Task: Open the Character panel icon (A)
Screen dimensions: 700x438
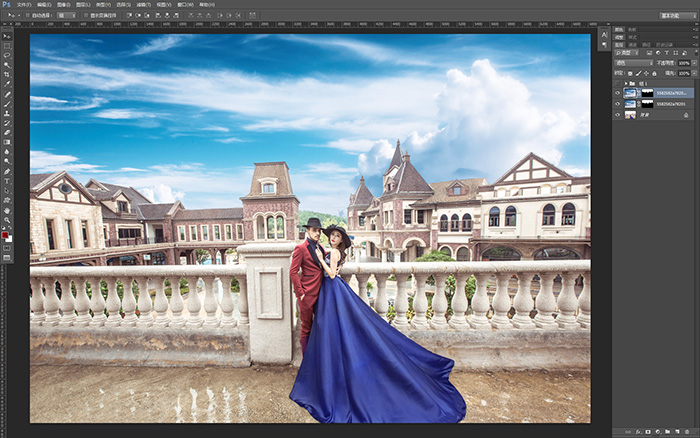Action: (x=604, y=35)
